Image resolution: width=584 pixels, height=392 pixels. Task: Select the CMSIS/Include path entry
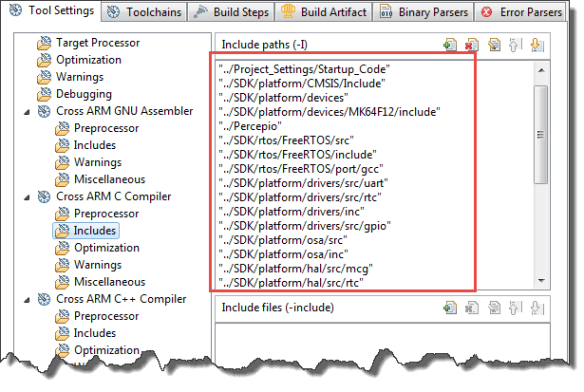(x=302, y=83)
